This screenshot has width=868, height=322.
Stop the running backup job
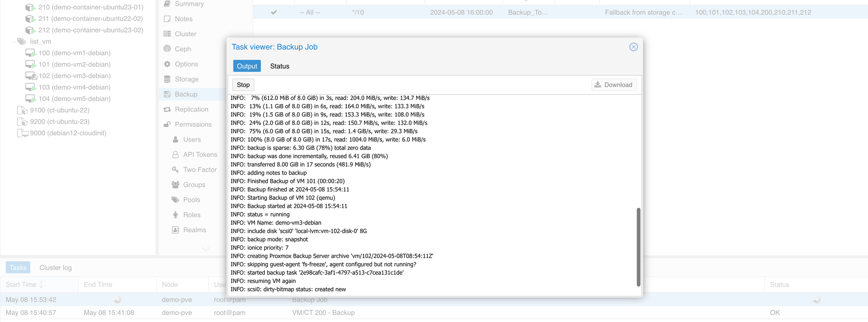[x=243, y=85]
